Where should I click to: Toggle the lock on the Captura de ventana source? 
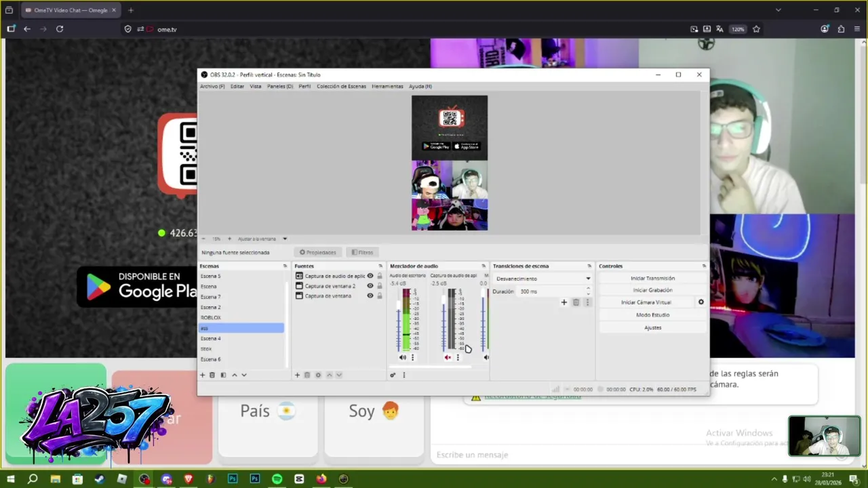tap(380, 296)
